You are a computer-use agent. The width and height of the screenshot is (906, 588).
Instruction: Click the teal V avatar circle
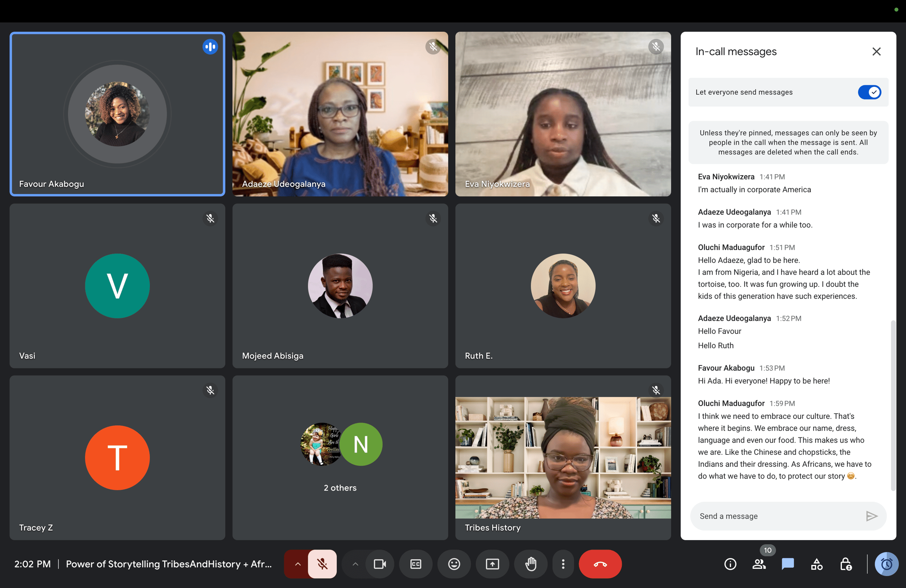pyautogui.click(x=117, y=286)
